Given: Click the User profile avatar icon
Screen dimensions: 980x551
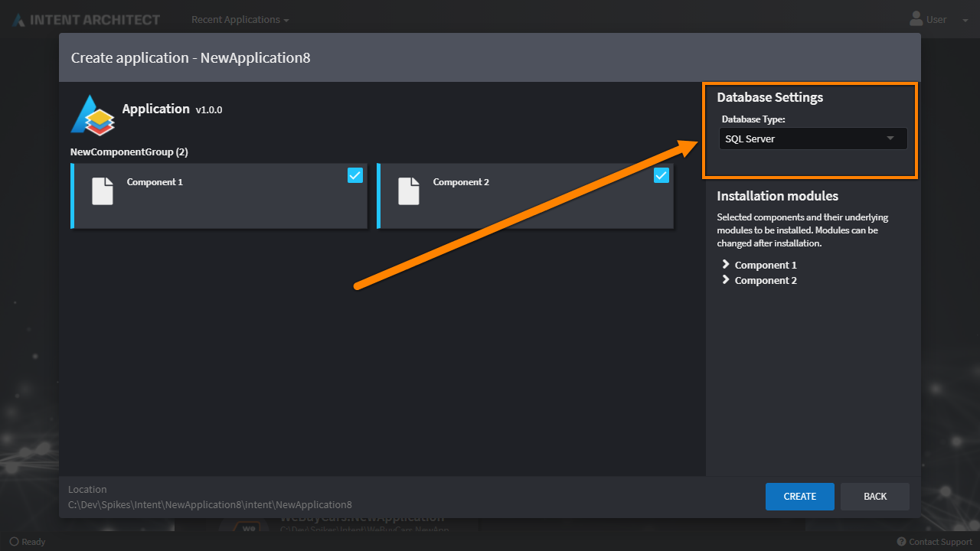Looking at the screenshot, I should (916, 19).
